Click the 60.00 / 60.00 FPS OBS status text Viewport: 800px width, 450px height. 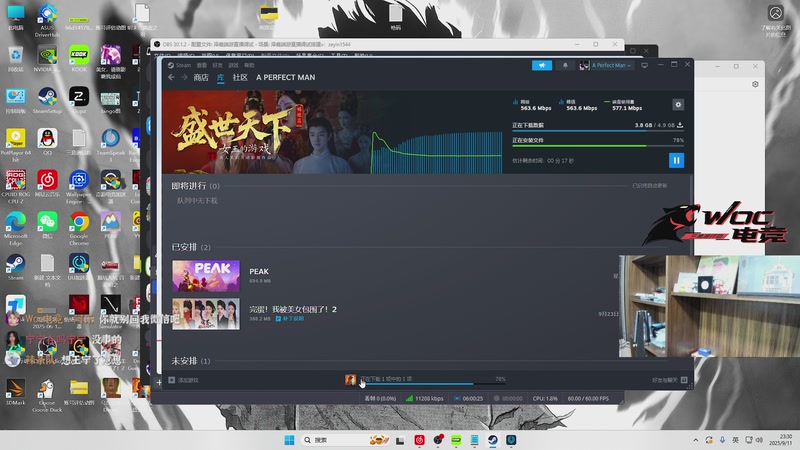[588, 398]
